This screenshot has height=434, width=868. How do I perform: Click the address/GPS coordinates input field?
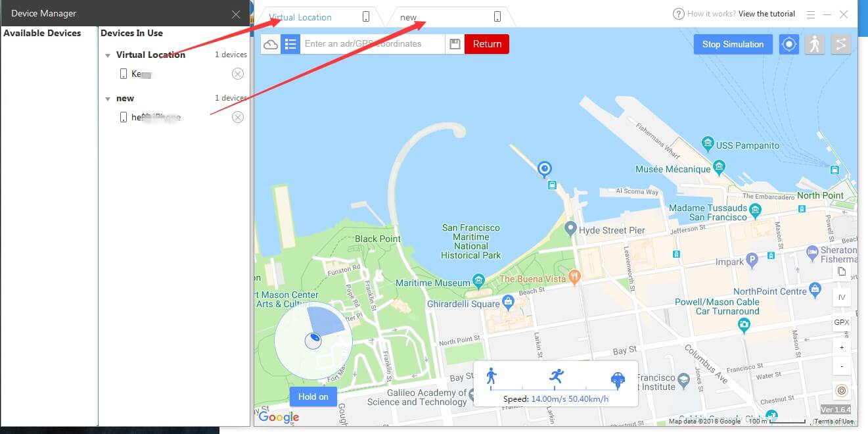373,44
